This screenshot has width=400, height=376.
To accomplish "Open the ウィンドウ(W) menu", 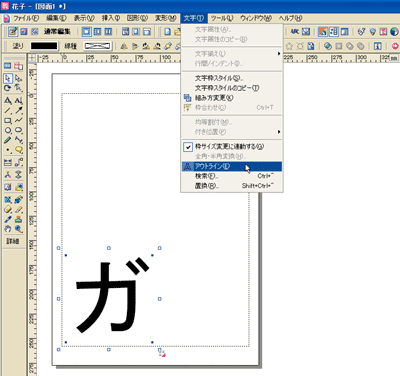I will point(256,18).
